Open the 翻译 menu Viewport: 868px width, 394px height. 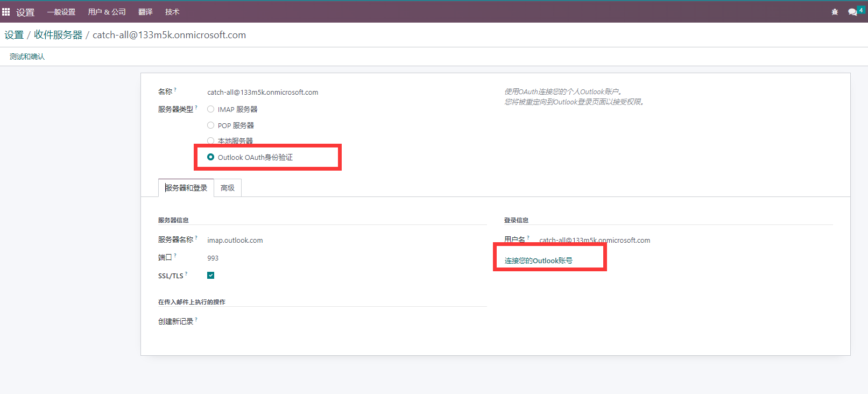click(x=145, y=12)
